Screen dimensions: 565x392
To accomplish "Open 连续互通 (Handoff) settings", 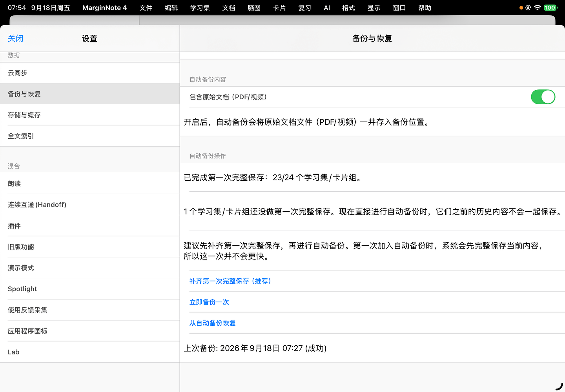I will [x=90, y=205].
